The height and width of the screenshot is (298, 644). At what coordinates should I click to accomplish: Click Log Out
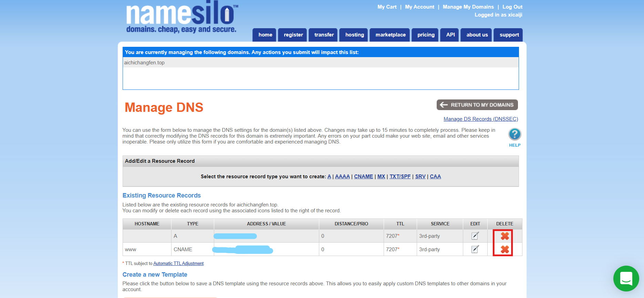coord(512,7)
